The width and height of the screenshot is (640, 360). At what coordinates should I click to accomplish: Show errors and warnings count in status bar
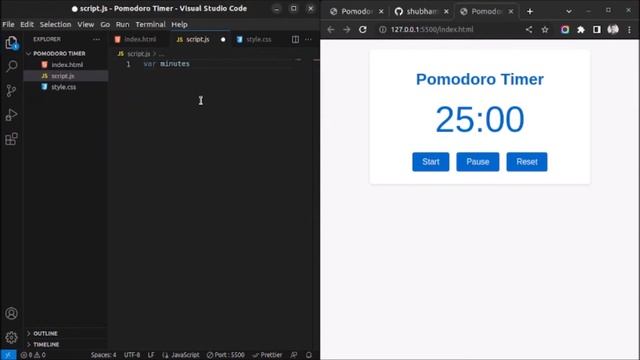[x=33, y=355]
